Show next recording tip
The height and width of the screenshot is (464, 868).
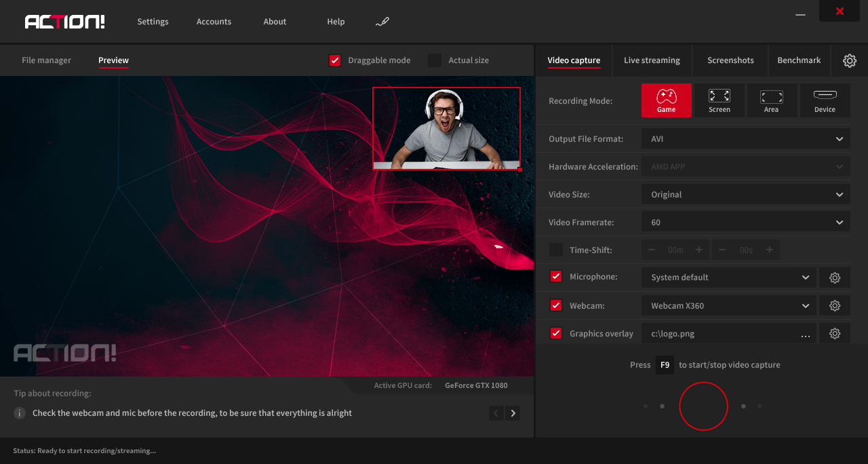(x=513, y=412)
